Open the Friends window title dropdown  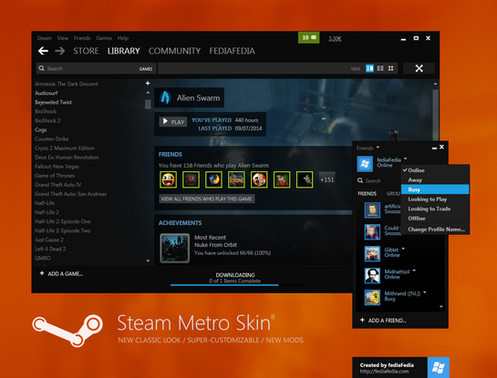378,147
